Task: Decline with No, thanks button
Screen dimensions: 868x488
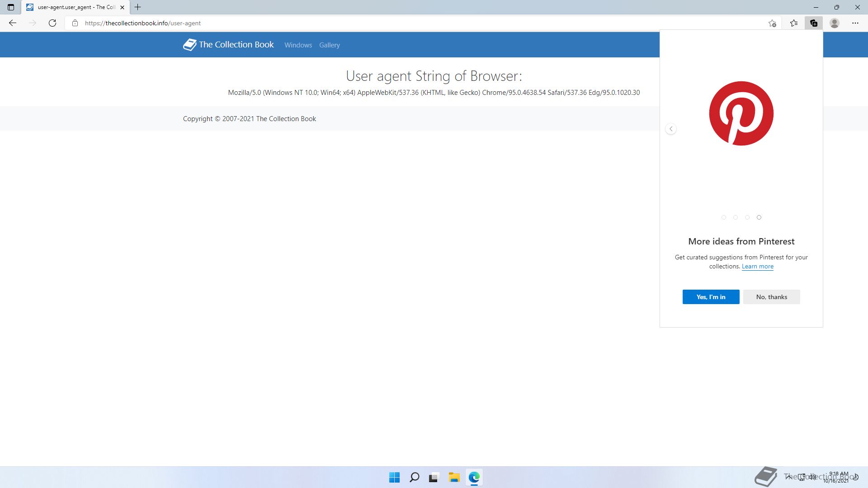Action: coord(772,297)
